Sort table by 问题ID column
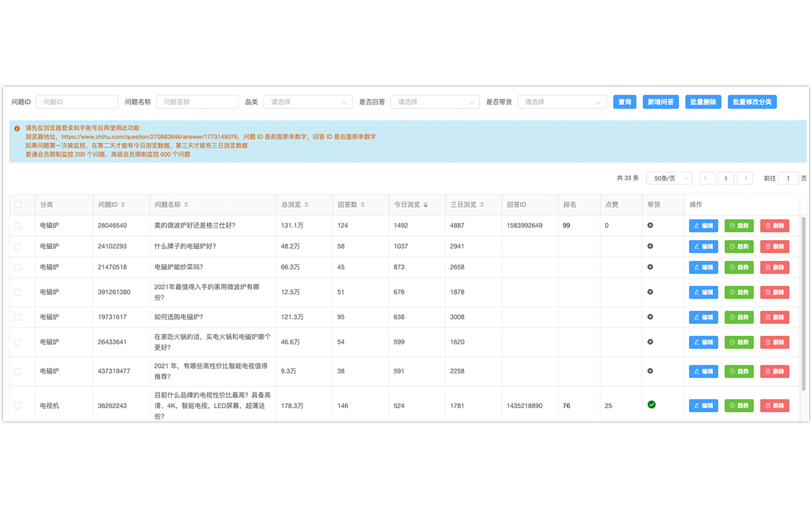This screenshot has width=812, height=508. coord(123,204)
